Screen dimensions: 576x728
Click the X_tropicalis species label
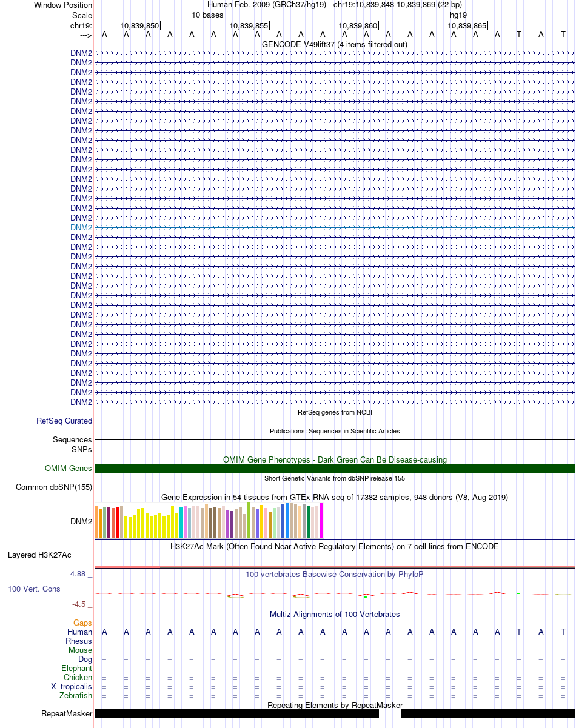click(x=72, y=686)
